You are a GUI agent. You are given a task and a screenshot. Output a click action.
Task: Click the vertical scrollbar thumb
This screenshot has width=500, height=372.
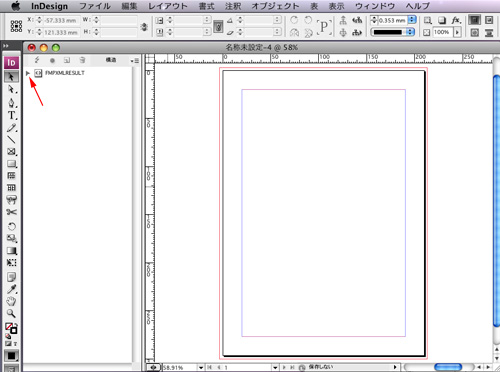(497, 201)
